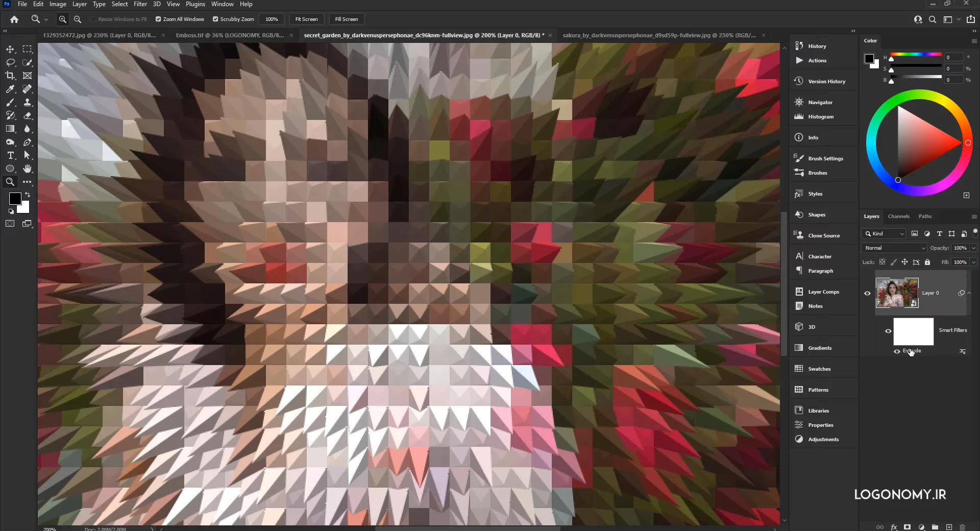Click the lock all layer icon
This screenshot has height=531, width=980.
(927, 262)
